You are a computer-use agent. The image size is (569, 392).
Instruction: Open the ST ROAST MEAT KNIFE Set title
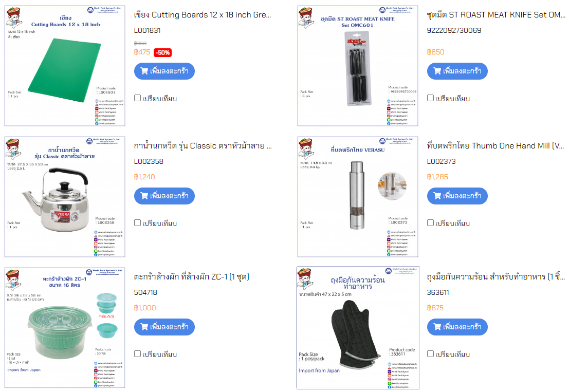[495, 15]
